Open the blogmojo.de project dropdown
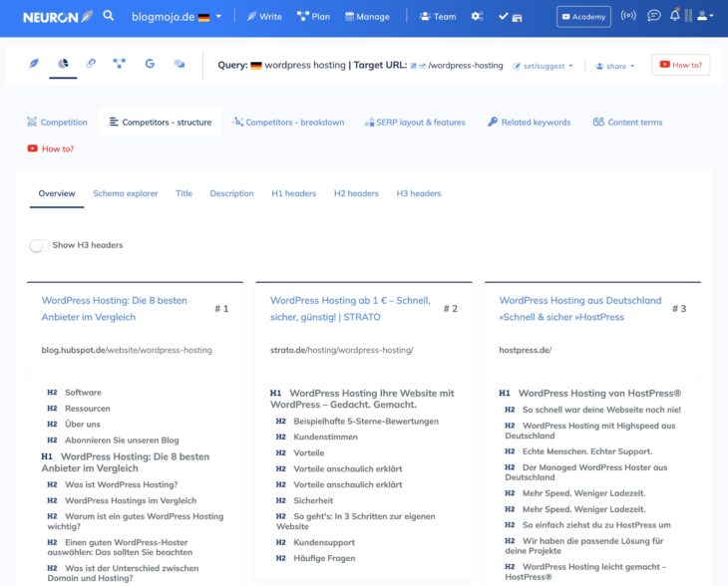Screen dimensions: 728x586 177,17
